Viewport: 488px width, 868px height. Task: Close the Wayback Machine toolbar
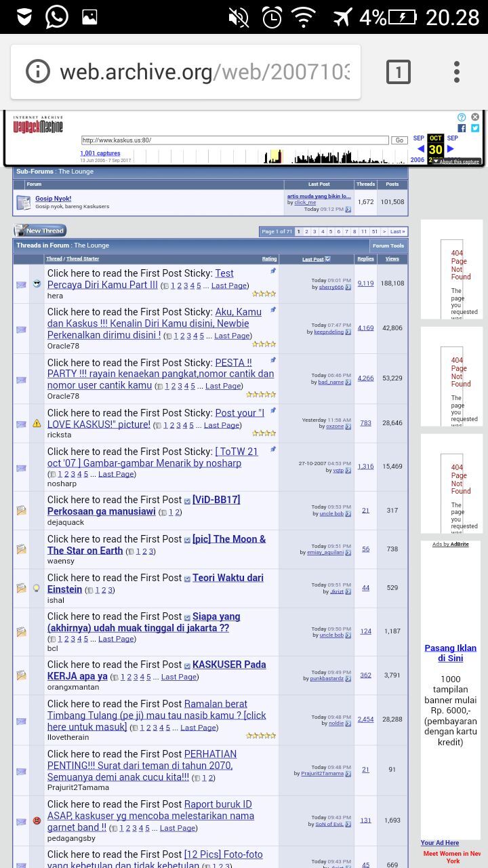[x=475, y=117]
